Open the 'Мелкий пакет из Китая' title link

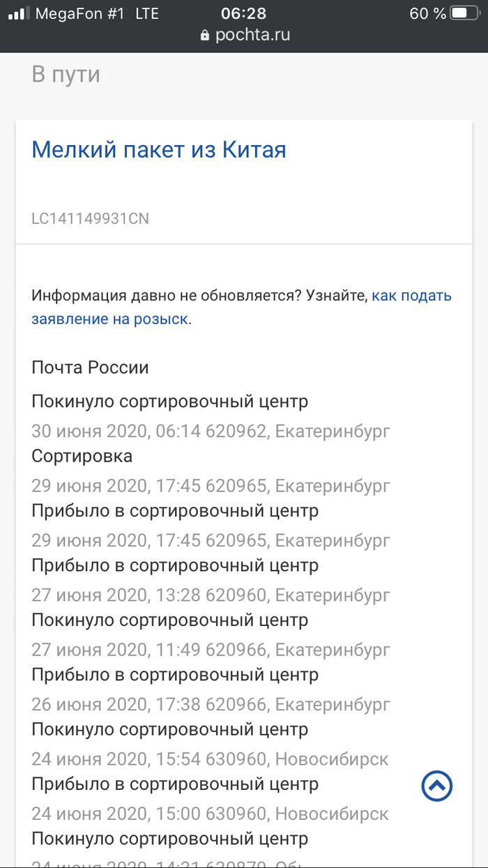click(x=159, y=149)
